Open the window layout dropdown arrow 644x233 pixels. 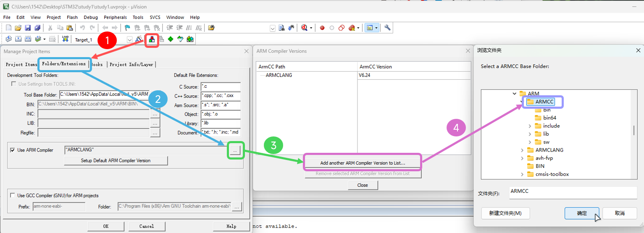376,28
